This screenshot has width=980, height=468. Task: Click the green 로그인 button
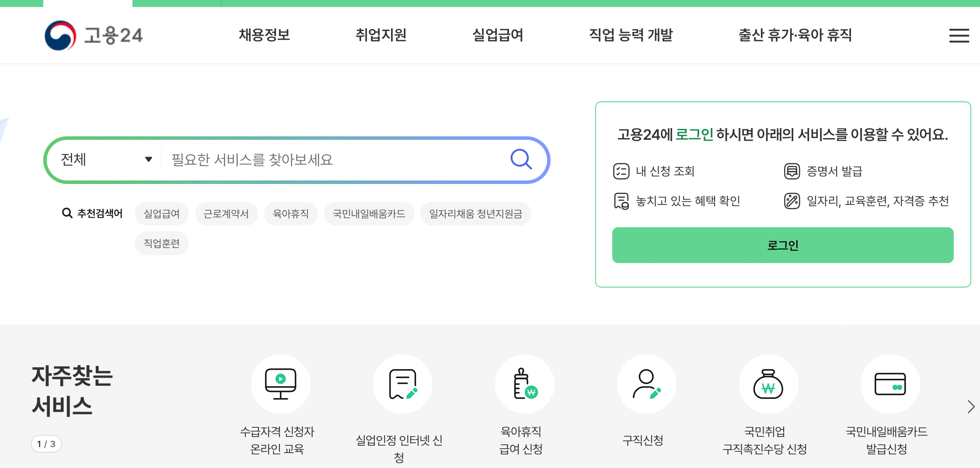pyautogui.click(x=782, y=245)
